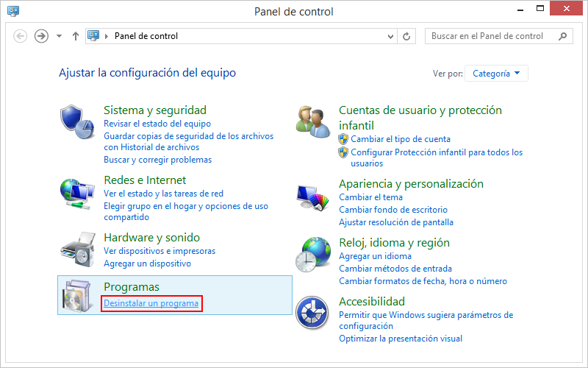Screen dimensions: 588x368
Task: Click the search magnifier icon
Action: coord(562,36)
